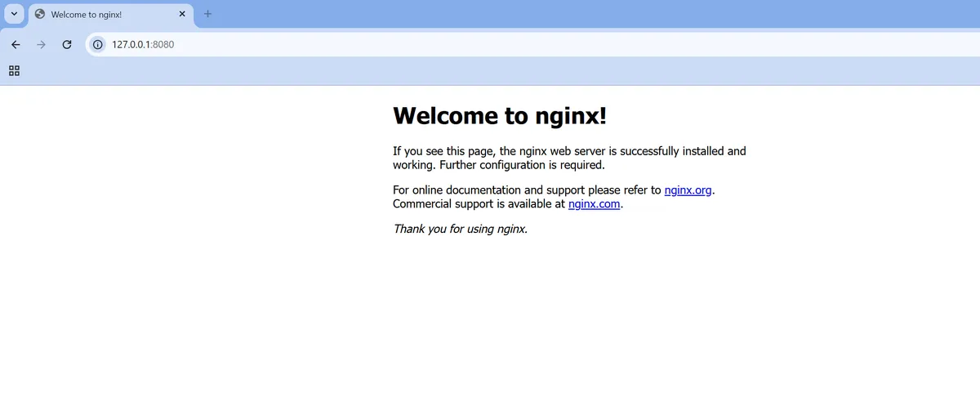
Task: Visit the nginx.com commercial support link
Action: (594, 204)
